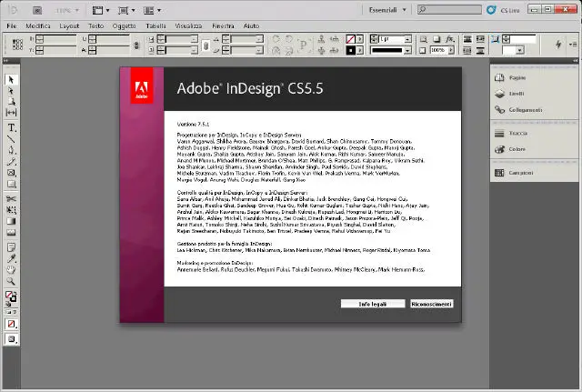582x392 pixels.
Task: Click the fill swatch in control panel
Action: pyautogui.click(x=350, y=39)
